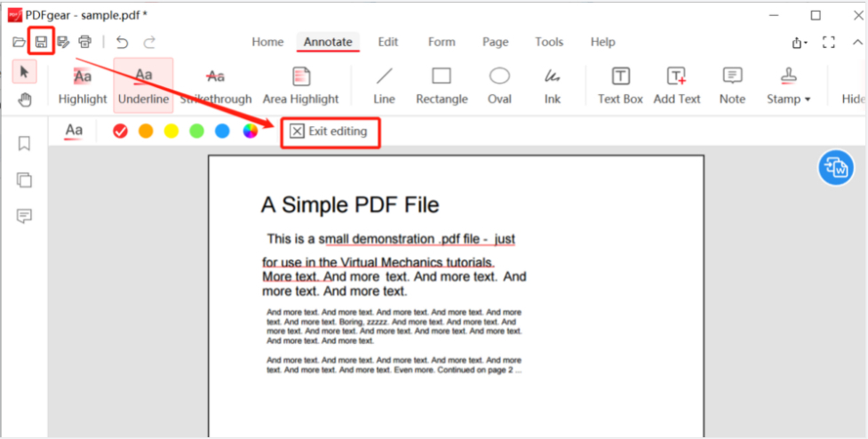Click the Exit editing button

coord(330,132)
